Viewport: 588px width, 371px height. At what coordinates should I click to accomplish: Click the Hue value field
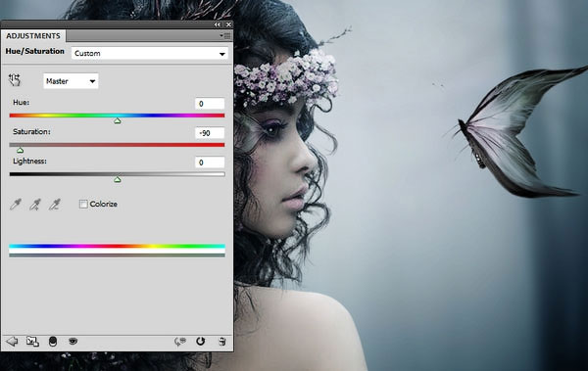(x=210, y=104)
